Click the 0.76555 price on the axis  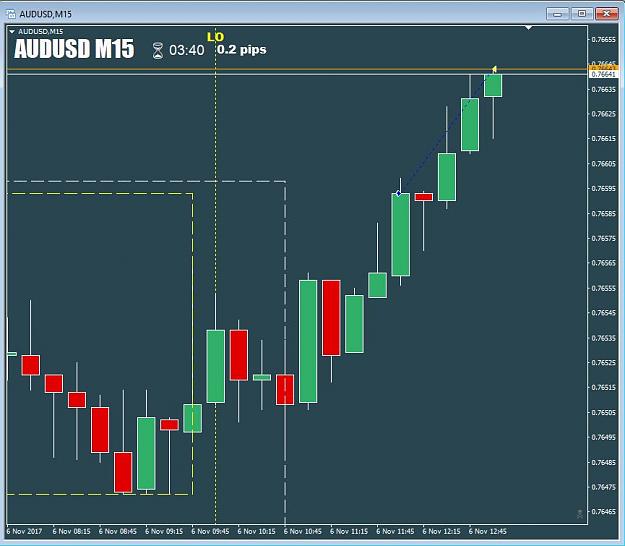(603, 288)
